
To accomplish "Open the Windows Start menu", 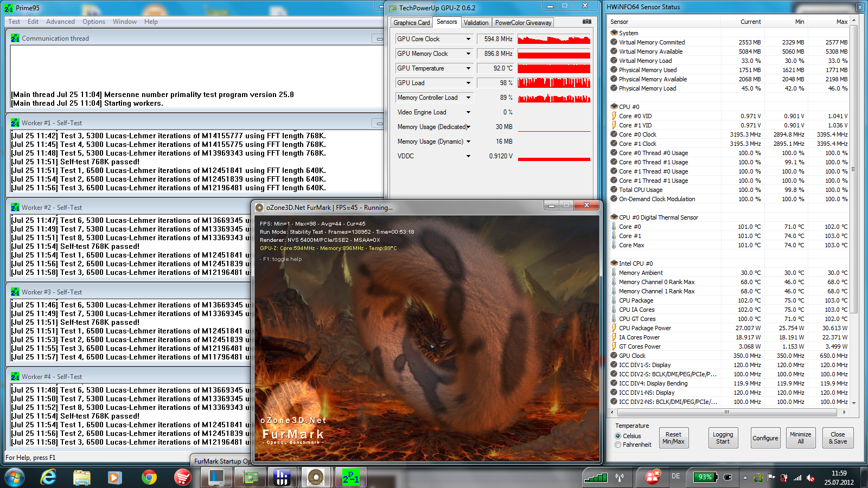I will point(14,477).
